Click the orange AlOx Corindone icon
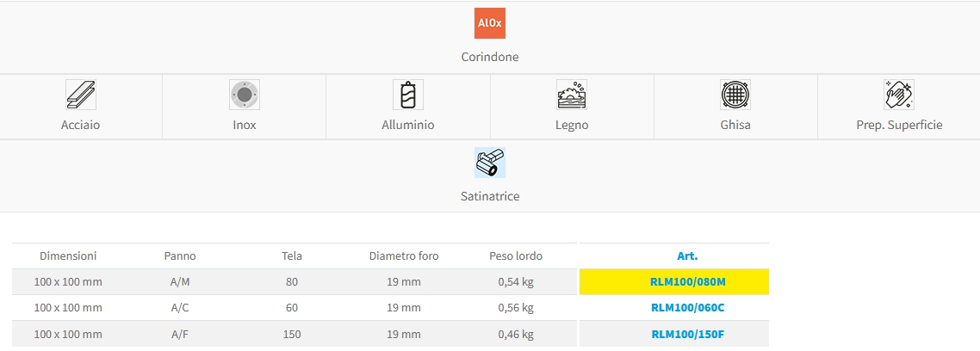Image resolution: width=980 pixels, height=351 pixels. [490, 24]
